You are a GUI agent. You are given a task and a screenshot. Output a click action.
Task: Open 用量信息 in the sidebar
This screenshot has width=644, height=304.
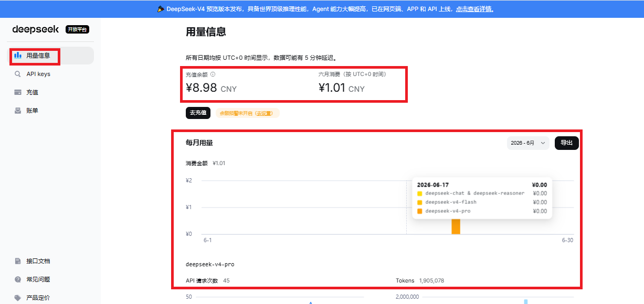click(x=50, y=56)
